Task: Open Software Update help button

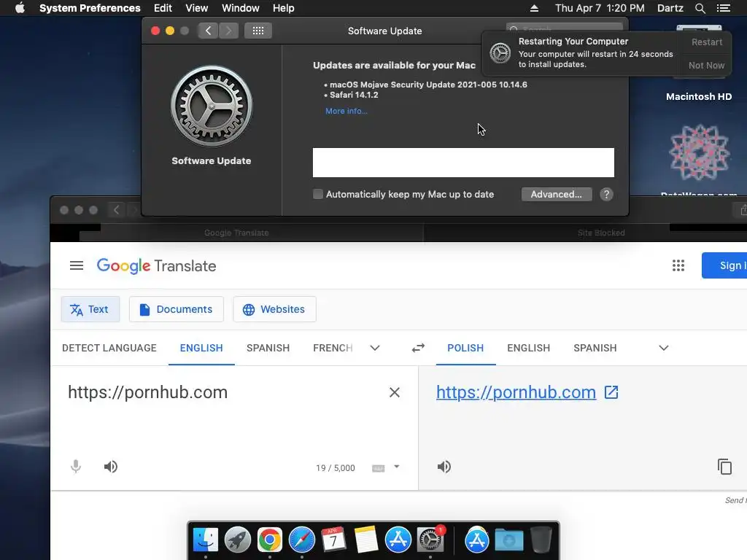Action: click(x=606, y=194)
